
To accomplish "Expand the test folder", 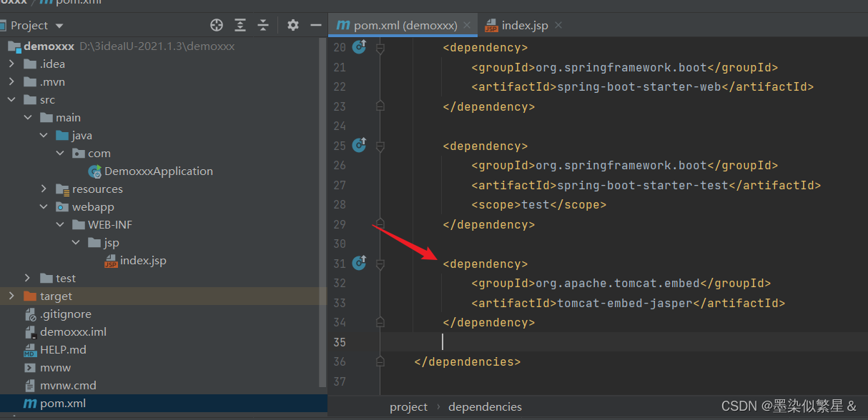I will [27, 278].
